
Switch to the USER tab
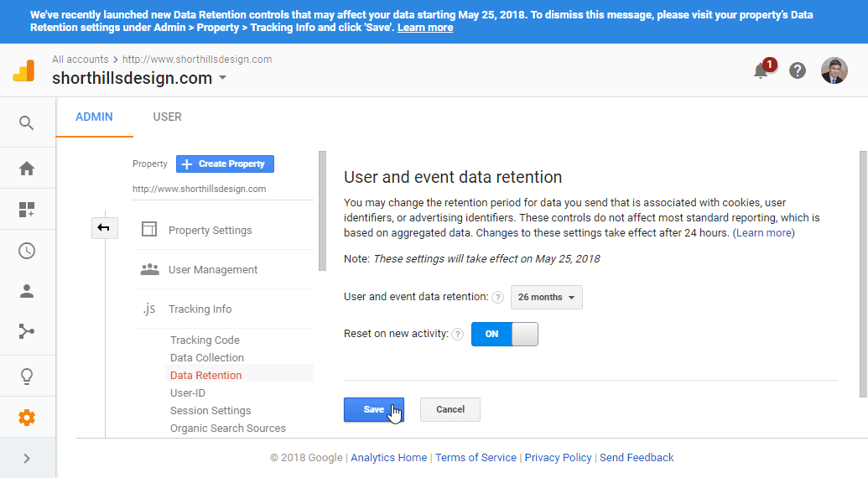click(167, 117)
